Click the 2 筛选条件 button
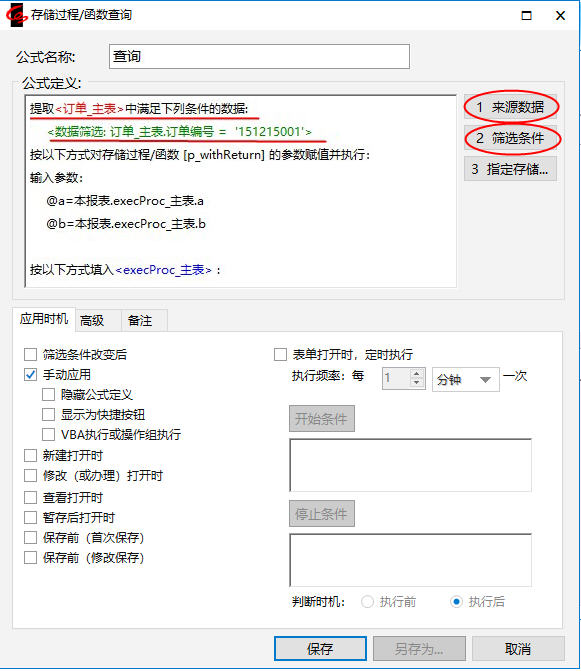The image size is (581, 671). 510,138
